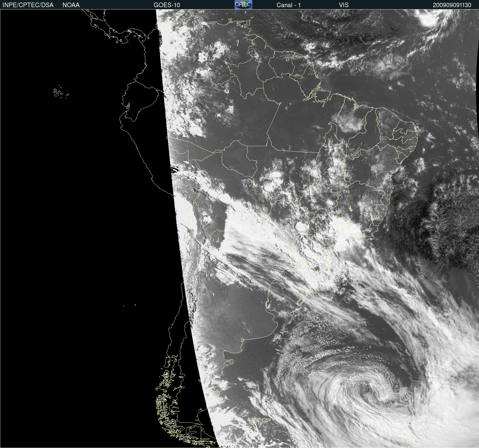Screen dimensions: 479x448
Task: Click the VIS channel label
Action: [344, 5]
